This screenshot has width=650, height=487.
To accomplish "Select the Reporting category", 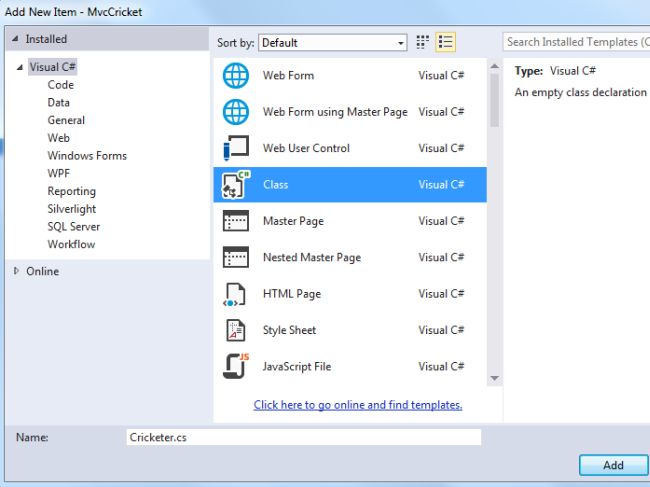I will [x=71, y=191].
